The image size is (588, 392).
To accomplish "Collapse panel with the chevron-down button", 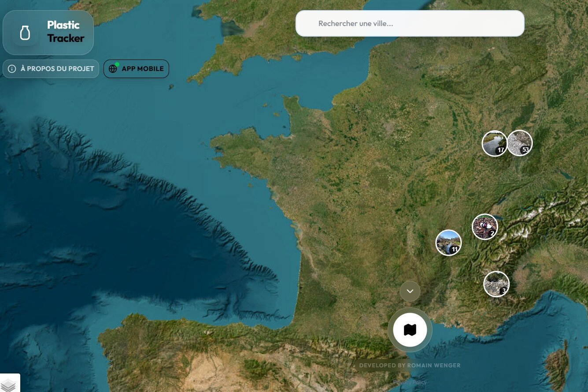I will 410,291.
